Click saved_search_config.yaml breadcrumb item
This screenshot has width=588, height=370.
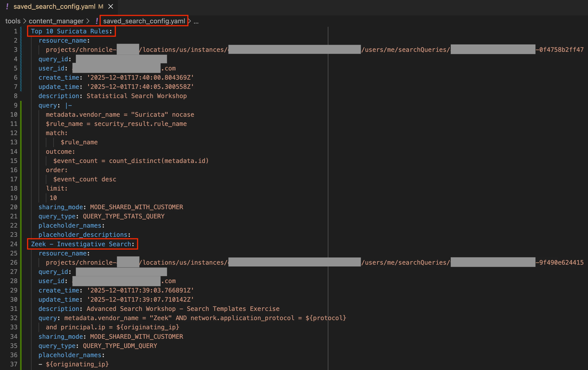point(144,21)
